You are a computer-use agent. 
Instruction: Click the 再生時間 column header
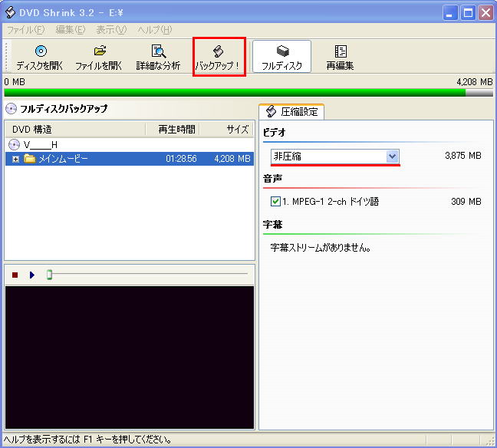tap(173, 130)
